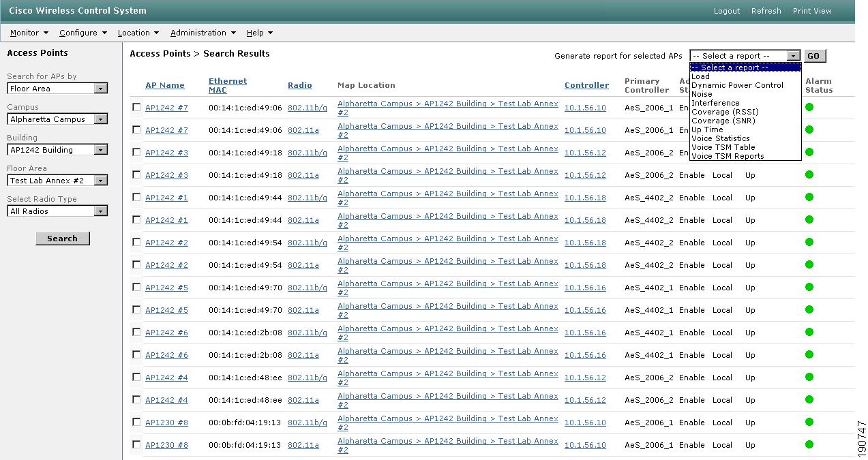868x460 pixels.
Task: Sort by the AP Name column header
Action: [165, 85]
